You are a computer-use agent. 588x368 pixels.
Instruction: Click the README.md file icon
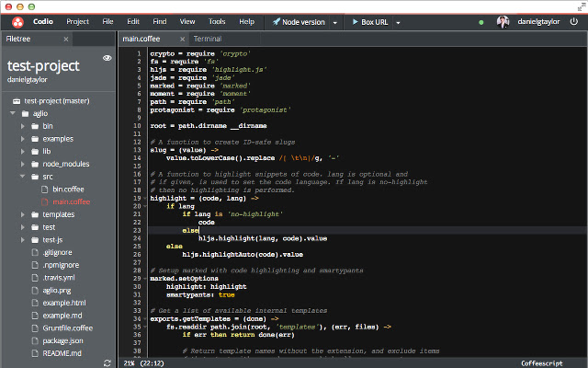(35, 353)
